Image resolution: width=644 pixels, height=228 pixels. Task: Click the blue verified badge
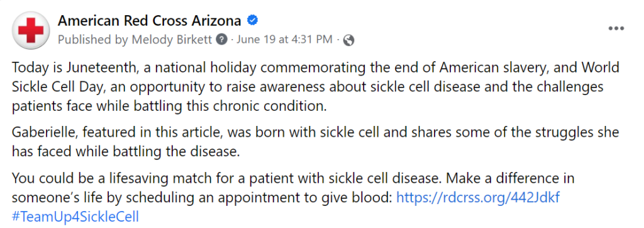point(252,20)
